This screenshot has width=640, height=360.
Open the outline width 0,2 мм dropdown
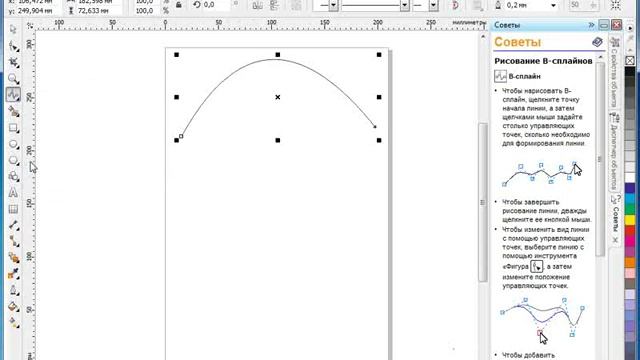point(553,5)
